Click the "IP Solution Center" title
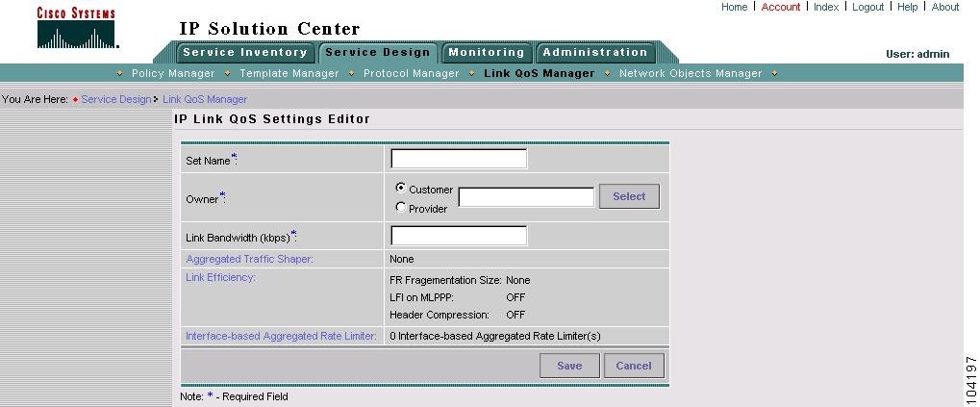The height and width of the screenshot is (407, 980). [x=269, y=29]
